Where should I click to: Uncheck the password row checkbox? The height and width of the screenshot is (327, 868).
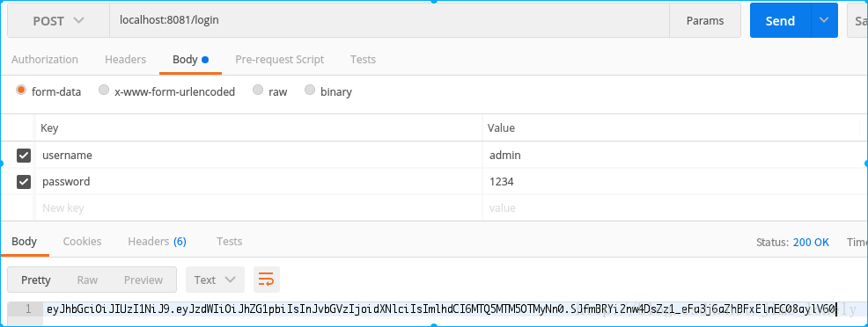24,182
